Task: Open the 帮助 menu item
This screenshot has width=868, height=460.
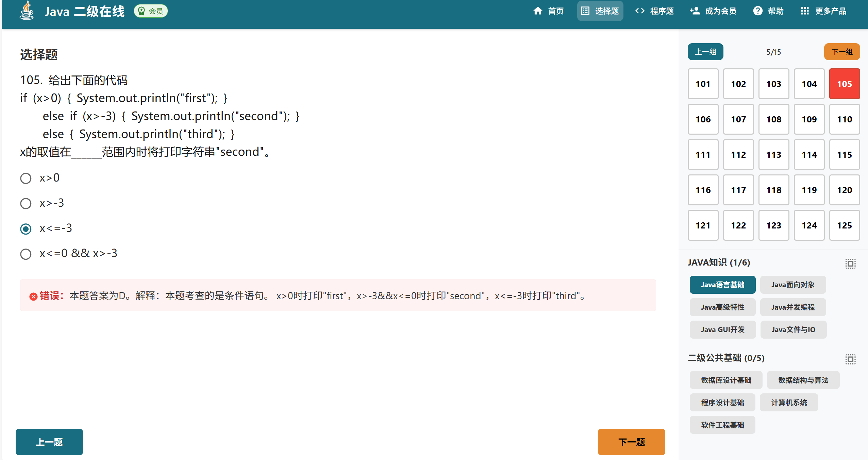Action: click(769, 11)
